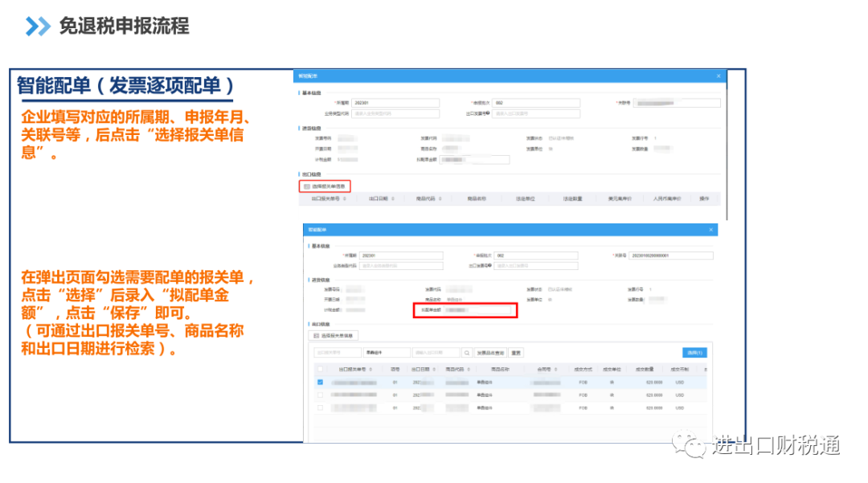Screen dimensions: 868x483
Task: Close the lower 智能配单 dialog
Action: click(710, 230)
